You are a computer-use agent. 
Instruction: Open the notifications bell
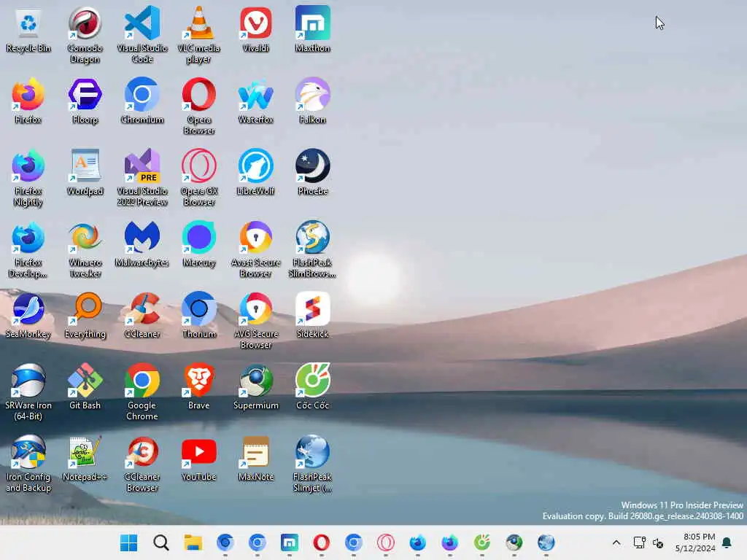click(x=727, y=542)
